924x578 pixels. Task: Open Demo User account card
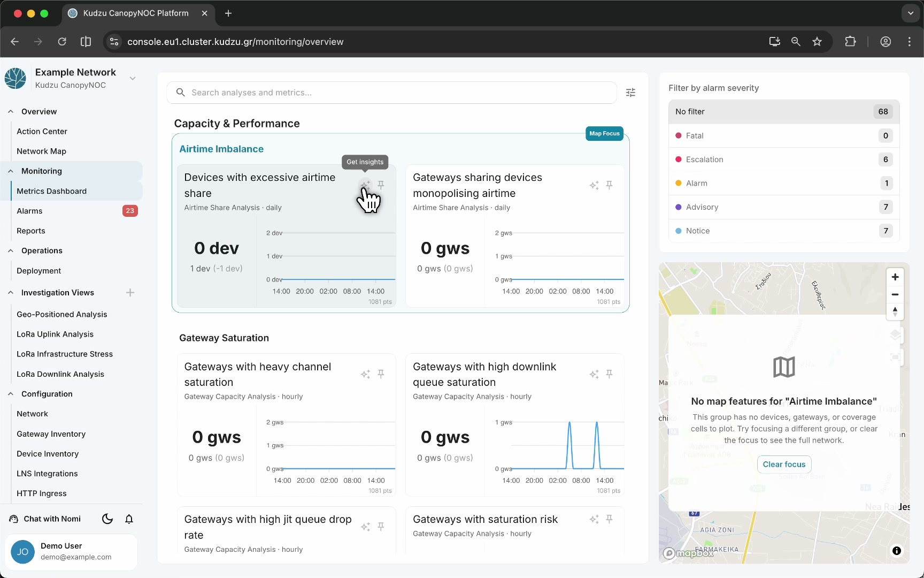[71, 552]
